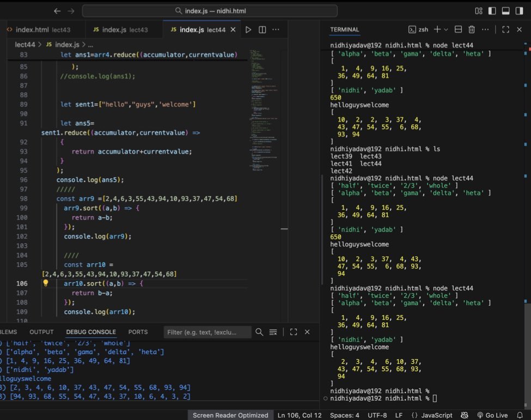The height and width of the screenshot is (420, 531).
Task: Click console.log(arr10) code line
Action: 100,312
